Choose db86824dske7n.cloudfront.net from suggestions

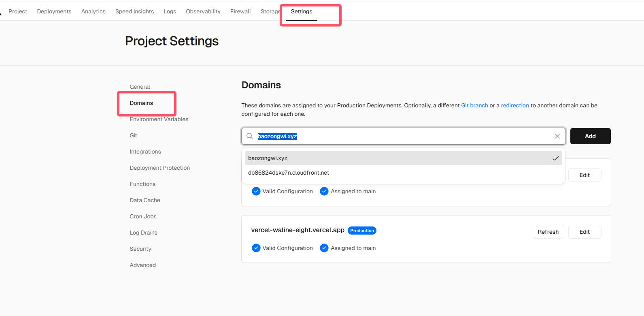click(288, 173)
